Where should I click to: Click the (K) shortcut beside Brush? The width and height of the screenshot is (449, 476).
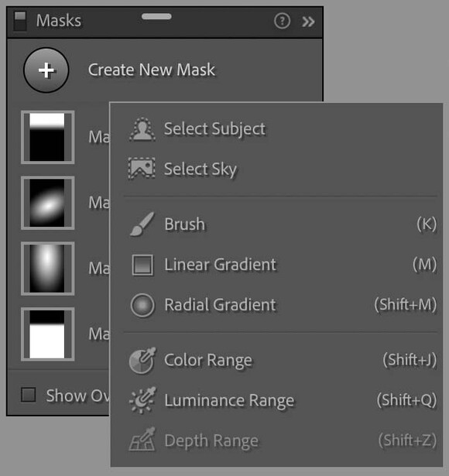click(x=427, y=224)
